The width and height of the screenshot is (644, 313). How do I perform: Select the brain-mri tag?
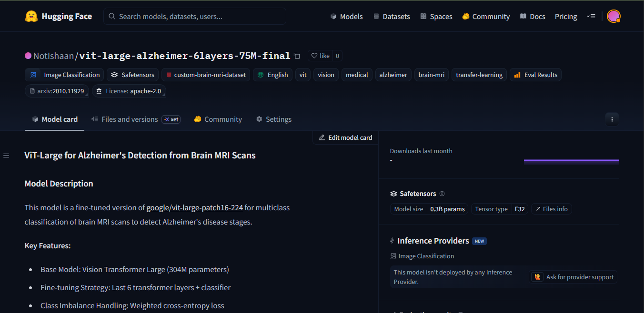tap(432, 75)
